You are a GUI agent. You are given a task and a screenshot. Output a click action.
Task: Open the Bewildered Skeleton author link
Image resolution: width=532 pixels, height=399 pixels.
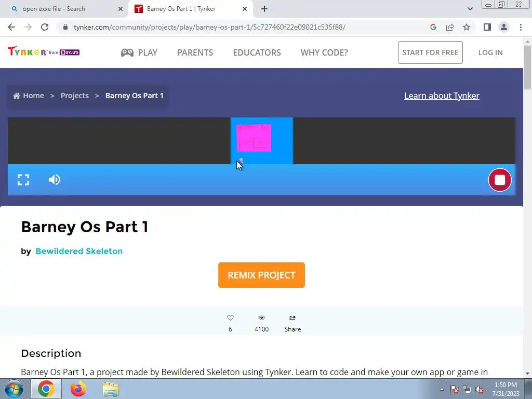(x=79, y=251)
